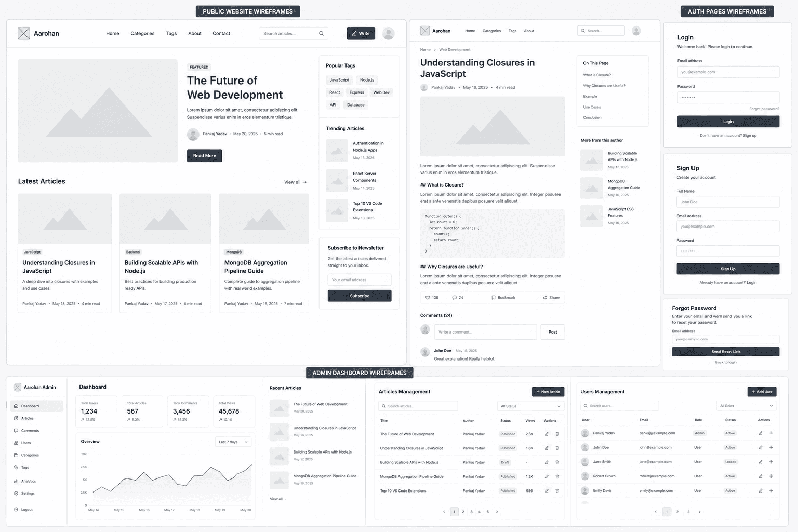Open the 'All Roles' filter dropdown
Screen dimensions: 798x532
click(747, 406)
